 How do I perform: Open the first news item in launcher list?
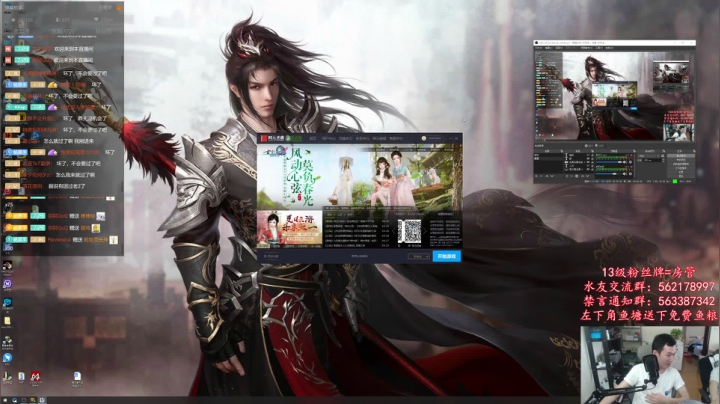pyautogui.click(x=357, y=221)
